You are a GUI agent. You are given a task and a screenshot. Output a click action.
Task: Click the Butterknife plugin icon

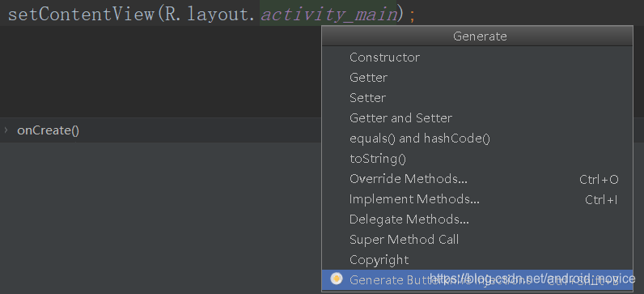coord(337,279)
